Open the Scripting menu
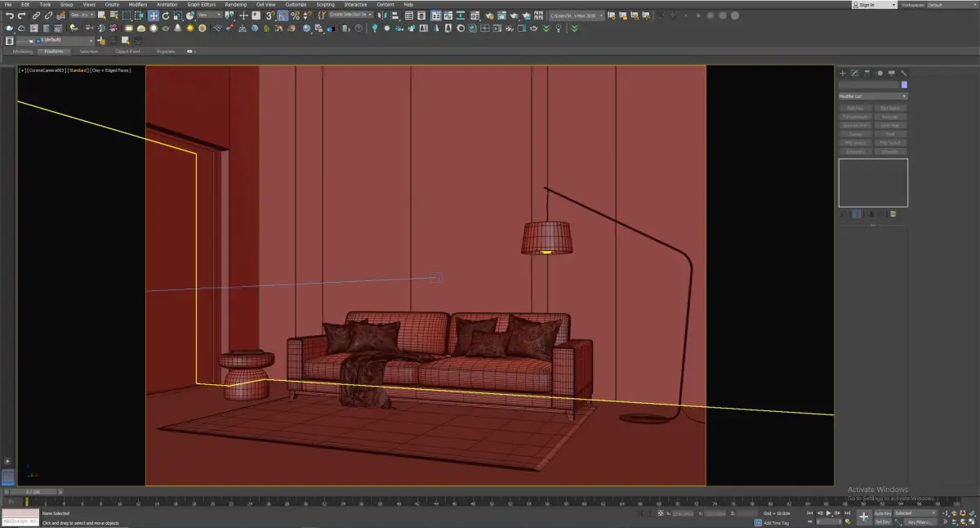The image size is (980, 528). coord(325,4)
